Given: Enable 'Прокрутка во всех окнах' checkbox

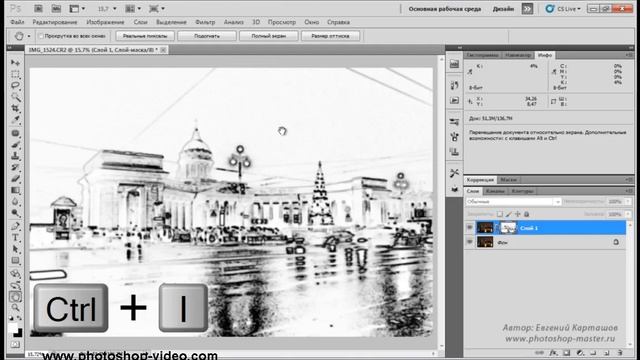Looking at the screenshot, I should pos(41,36).
